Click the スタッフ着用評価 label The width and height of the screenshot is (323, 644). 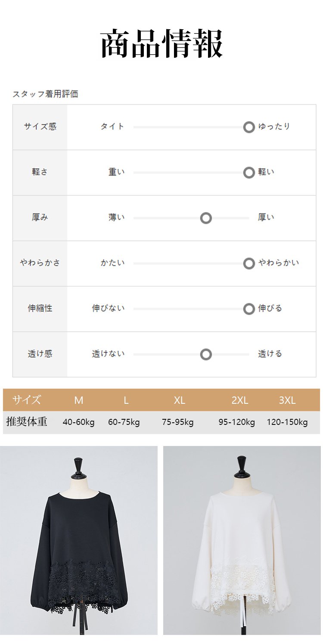(45, 94)
